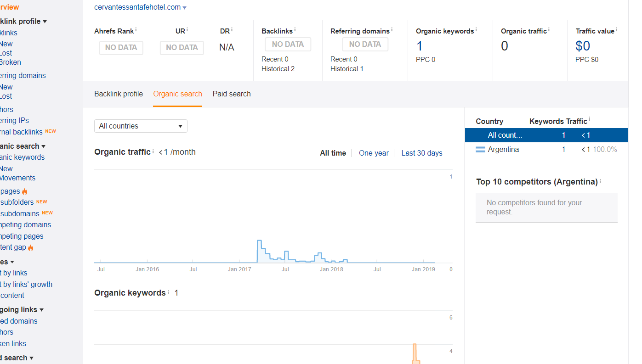
Task: Click the Traffic value $0 figure
Action: 583,46
